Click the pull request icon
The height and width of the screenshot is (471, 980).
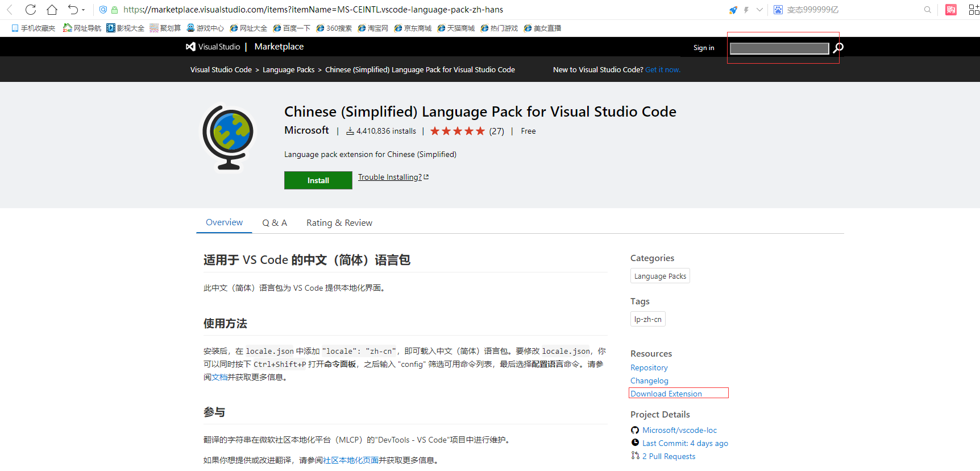(635, 456)
